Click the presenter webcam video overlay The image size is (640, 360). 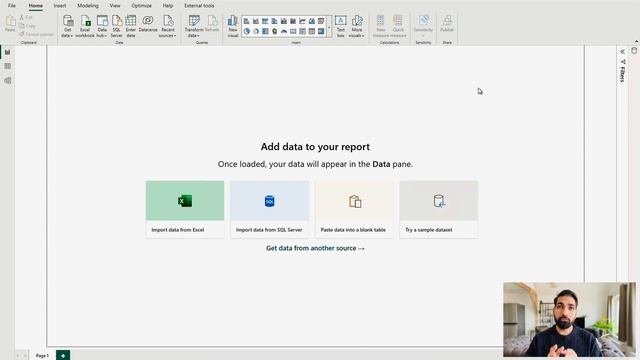point(569,320)
